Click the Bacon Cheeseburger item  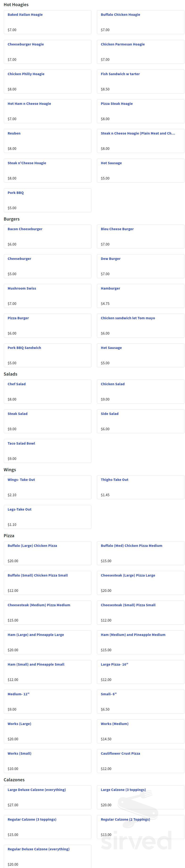click(48, 236)
